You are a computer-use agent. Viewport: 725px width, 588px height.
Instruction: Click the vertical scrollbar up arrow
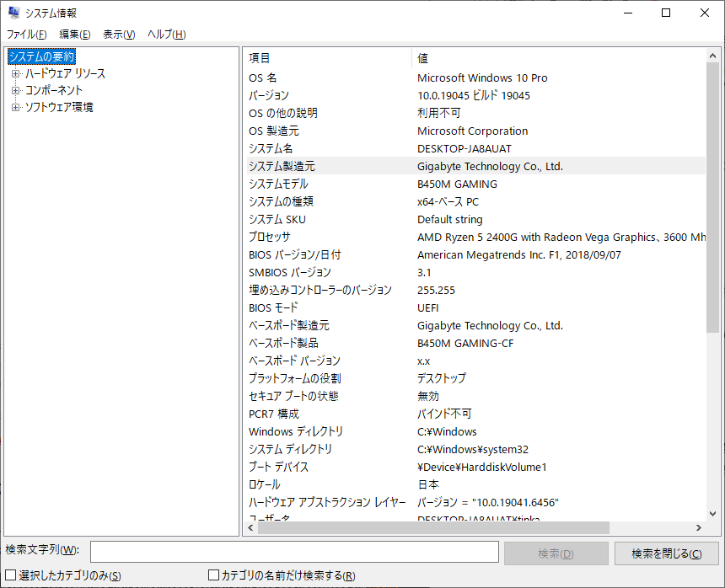pos(712,56)
